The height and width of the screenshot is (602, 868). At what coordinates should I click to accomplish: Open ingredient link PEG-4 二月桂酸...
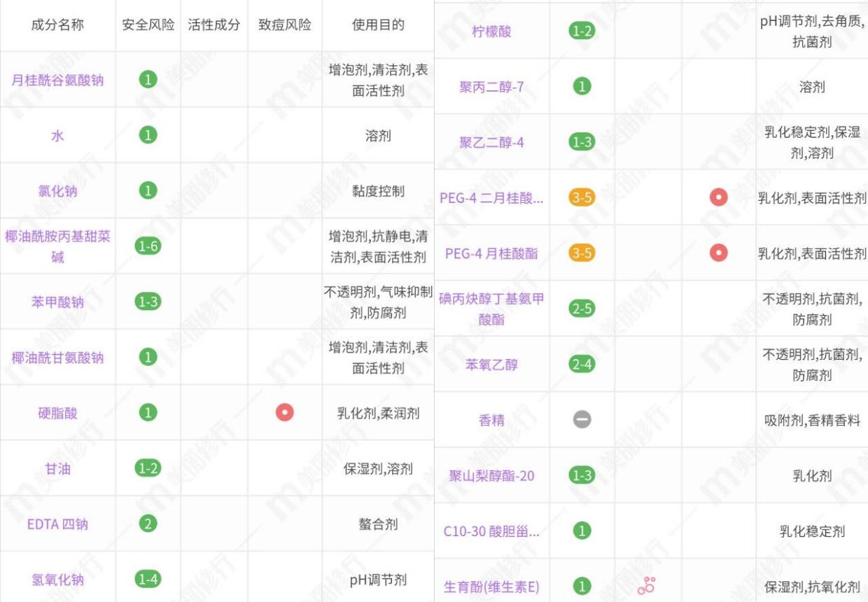tap(491, 198)
